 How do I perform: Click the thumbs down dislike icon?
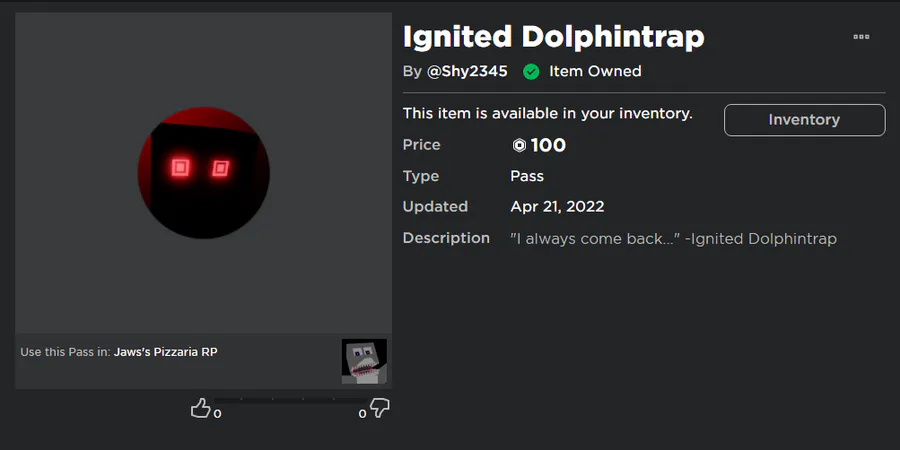[380, 408]
